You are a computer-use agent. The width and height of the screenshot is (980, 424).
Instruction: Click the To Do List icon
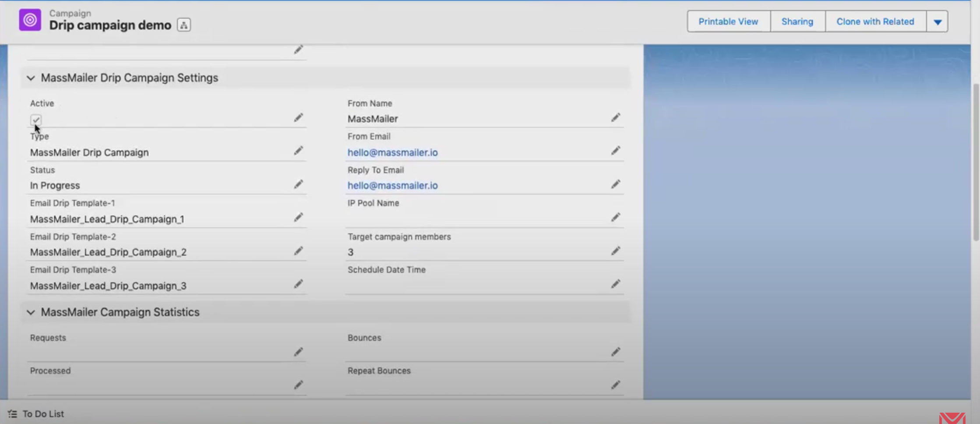12,414
